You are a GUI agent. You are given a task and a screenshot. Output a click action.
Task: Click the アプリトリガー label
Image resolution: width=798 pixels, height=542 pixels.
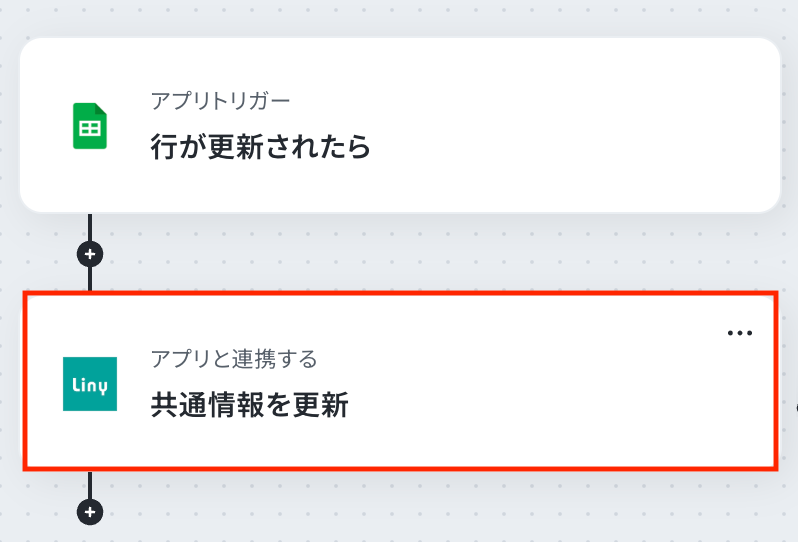220,101
